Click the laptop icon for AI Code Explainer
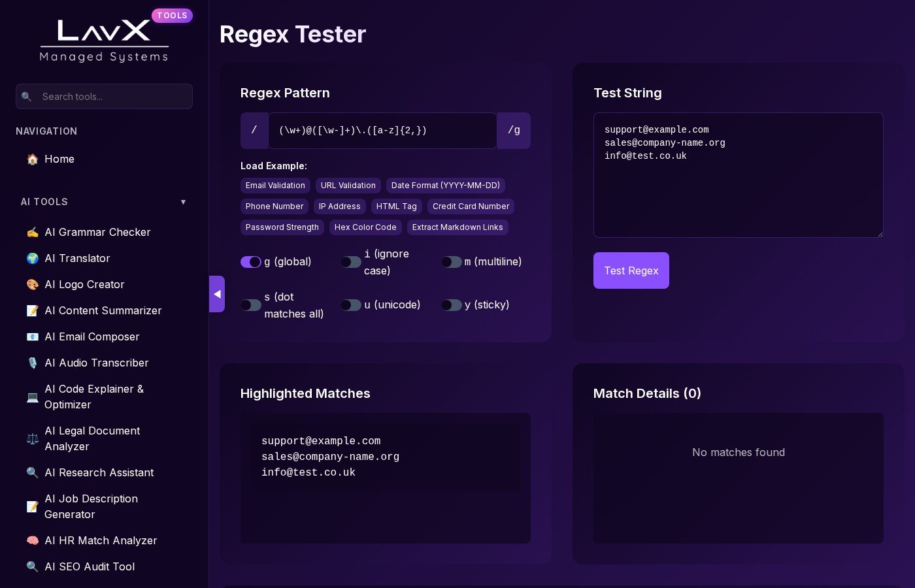The image size is (915, 588). pos(32,397)
